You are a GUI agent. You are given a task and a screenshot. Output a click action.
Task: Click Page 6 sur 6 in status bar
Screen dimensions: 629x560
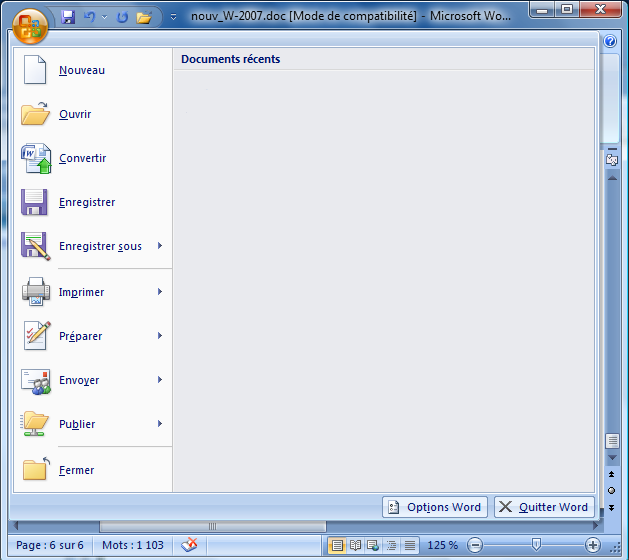50,545
